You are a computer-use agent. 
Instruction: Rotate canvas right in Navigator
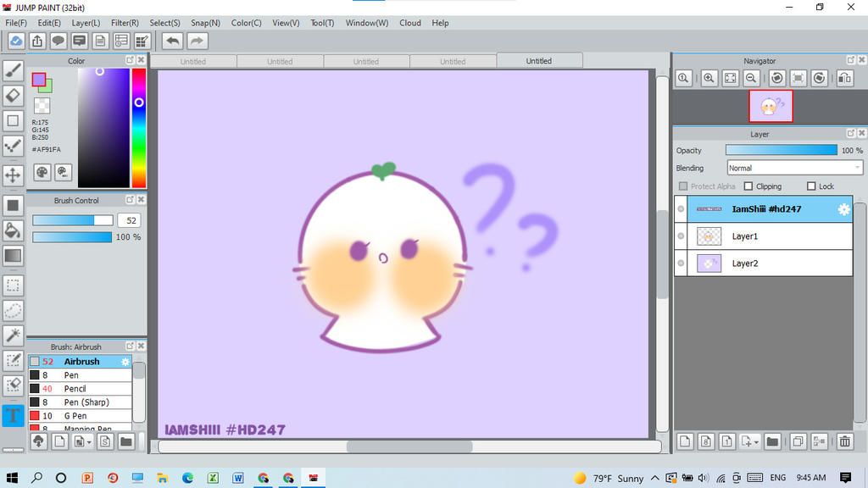pyautogui.click(x=820, y=78)
